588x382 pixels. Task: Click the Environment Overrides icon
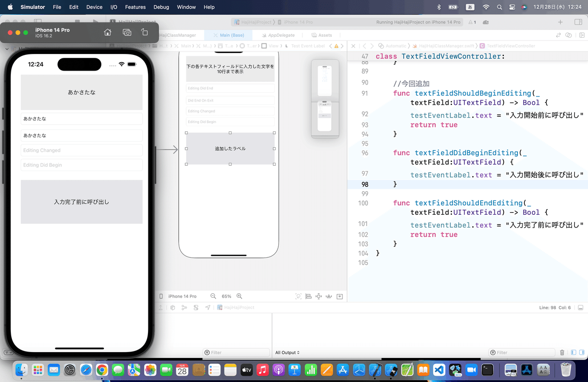click(x=196, y=307)
